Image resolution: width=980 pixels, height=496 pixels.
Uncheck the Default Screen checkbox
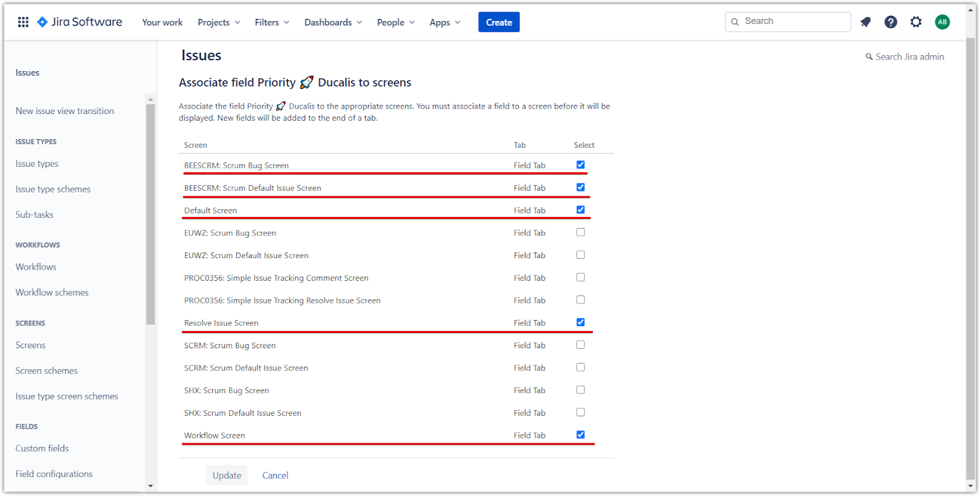pyautogui.click(x=581, y=210)
